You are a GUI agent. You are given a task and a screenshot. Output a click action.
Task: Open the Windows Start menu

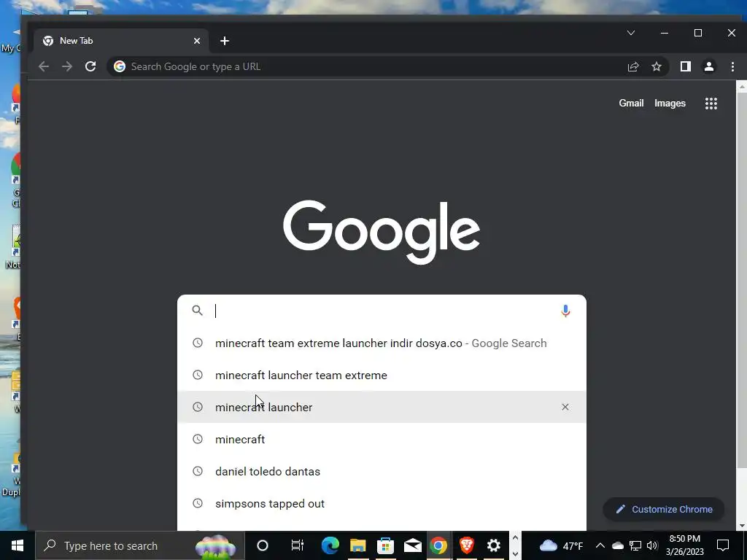point(18,545)
